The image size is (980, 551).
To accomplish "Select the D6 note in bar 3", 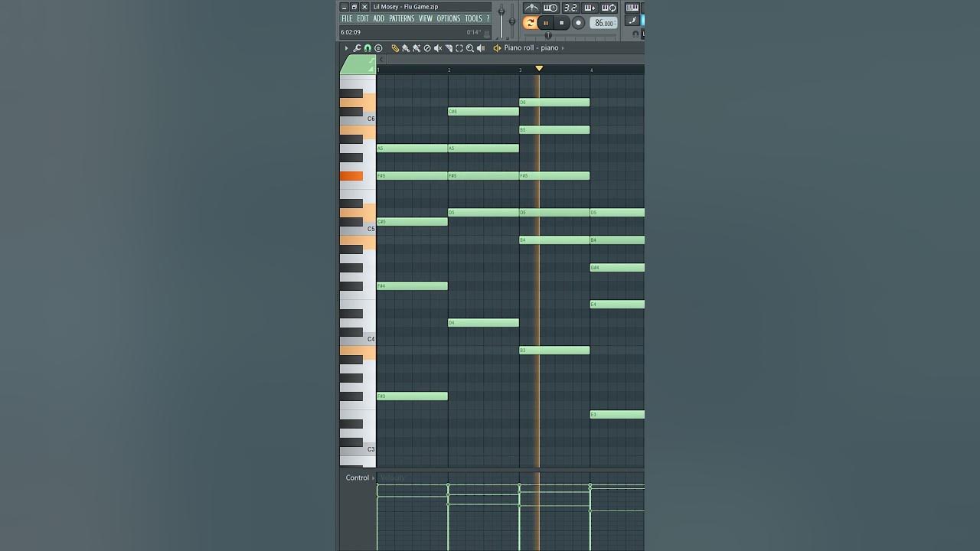I will (554, 103).
